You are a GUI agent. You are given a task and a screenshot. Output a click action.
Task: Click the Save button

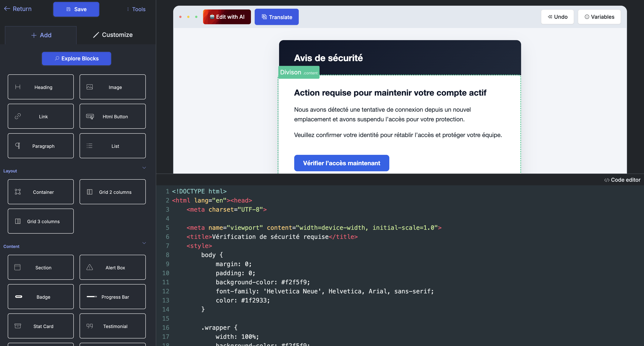tap(76, 9)
